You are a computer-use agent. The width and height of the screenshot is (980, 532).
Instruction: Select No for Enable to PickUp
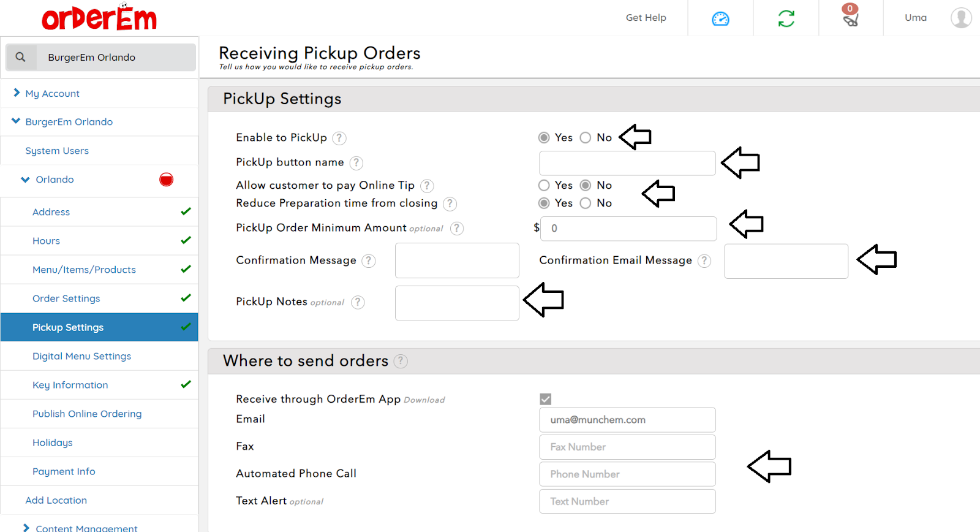pyautogui.click(x=586, y=138)
